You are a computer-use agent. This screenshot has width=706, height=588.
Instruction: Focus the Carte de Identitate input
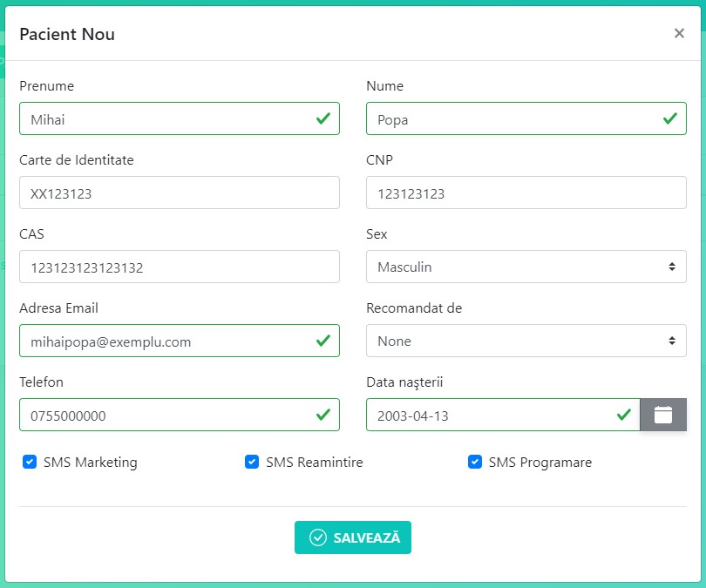point(179,193)
